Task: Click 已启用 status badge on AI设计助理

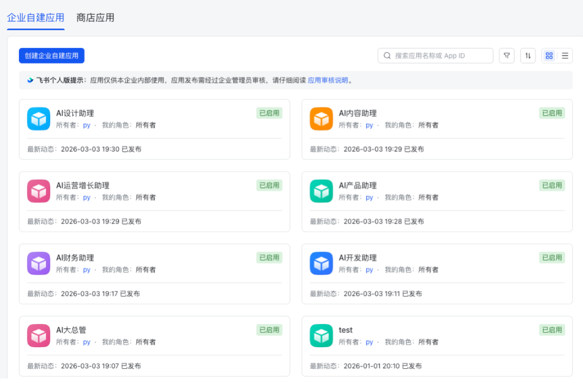Action: (x=269, y=113)
